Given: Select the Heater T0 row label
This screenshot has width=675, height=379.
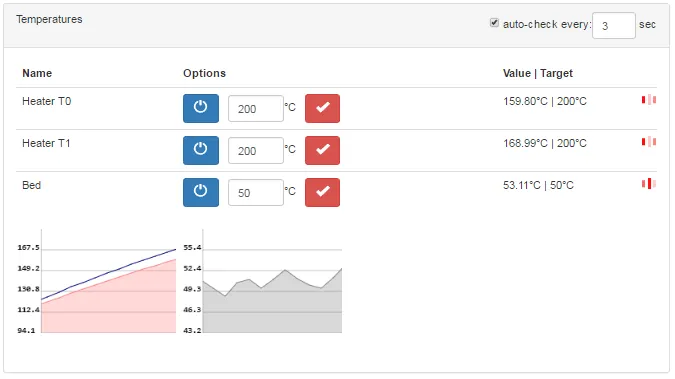Looking at the screenshot, I should pos(46,101).
